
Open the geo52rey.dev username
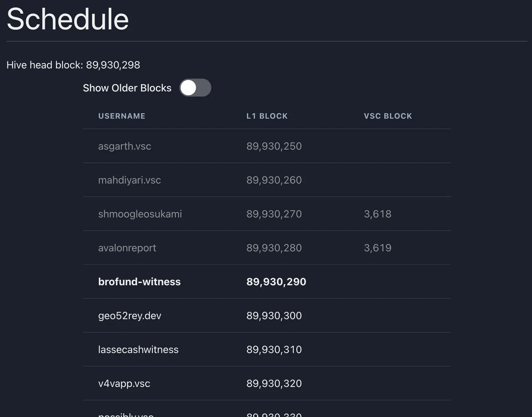[130, 316]
